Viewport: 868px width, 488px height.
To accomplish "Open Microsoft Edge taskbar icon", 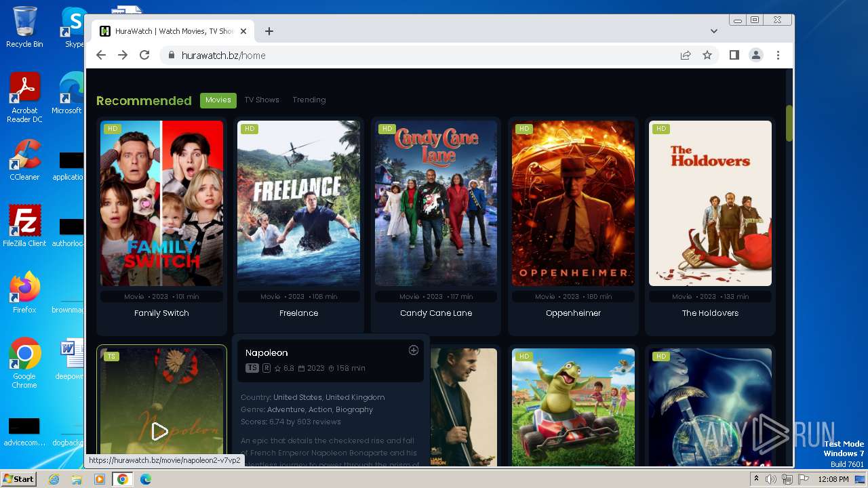I will (x=146, y=479).
